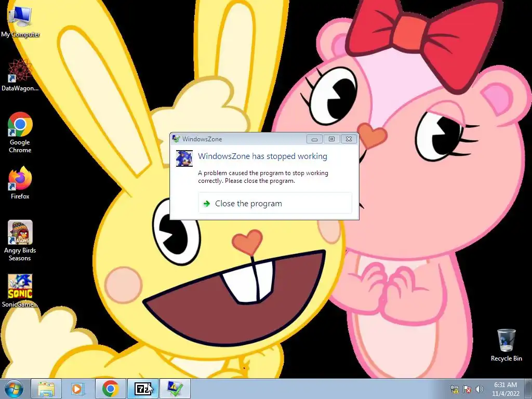Click Close the program

[x=275, y=203]
